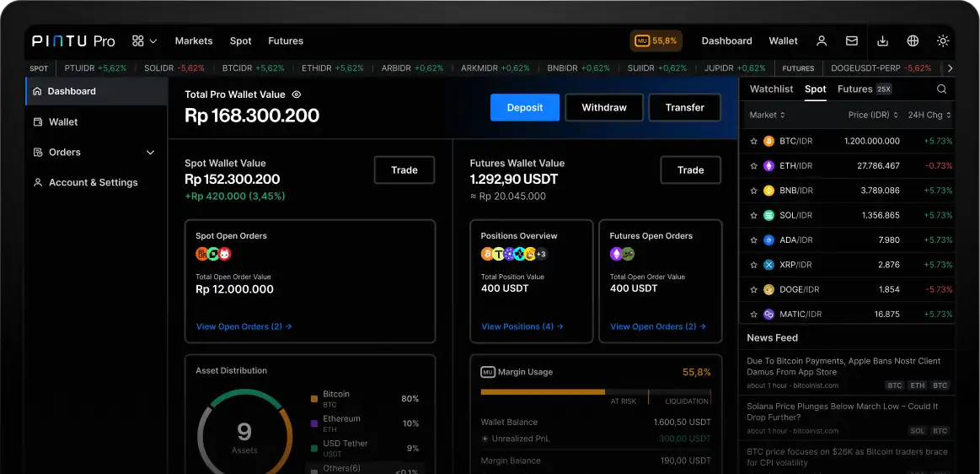980x474 pixels.
Task: Click the download icon in top bar
Action: pos(882,40)
